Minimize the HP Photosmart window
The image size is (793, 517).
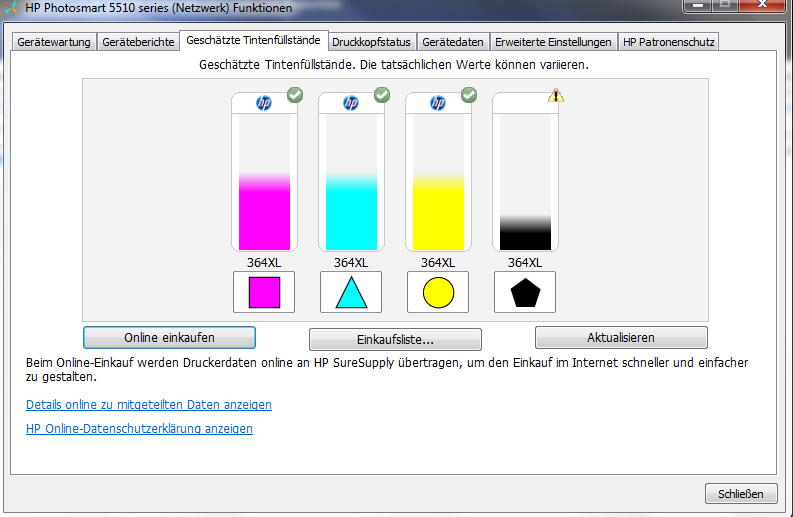(x=698, y=5)
